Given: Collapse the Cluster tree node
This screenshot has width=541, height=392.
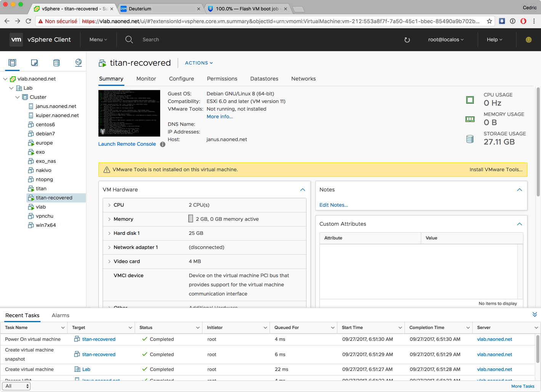Looking at the screenshot, I should 18,97.
